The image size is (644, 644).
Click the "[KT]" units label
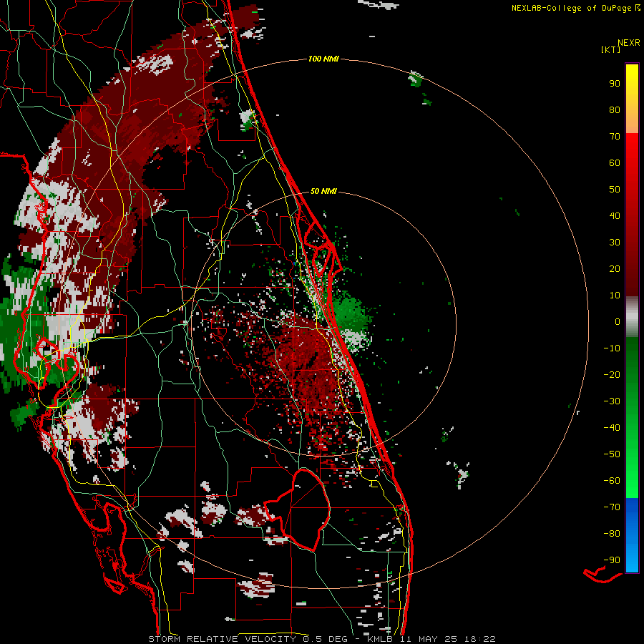point(611,49)
